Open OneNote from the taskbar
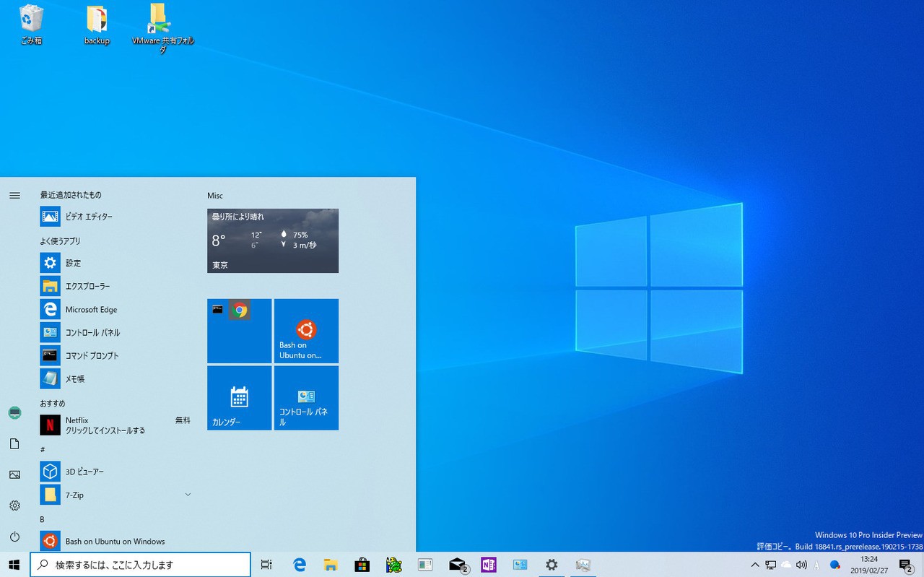924x577 pixels. 489,565
